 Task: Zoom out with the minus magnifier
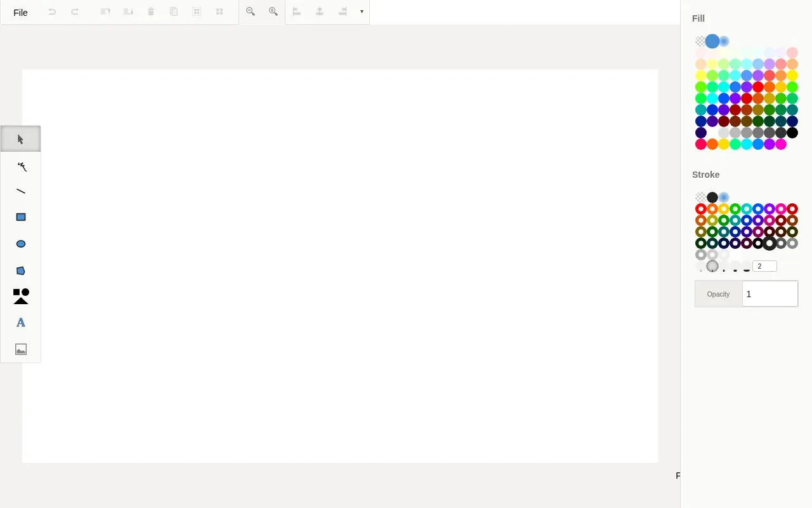point(251,11)
